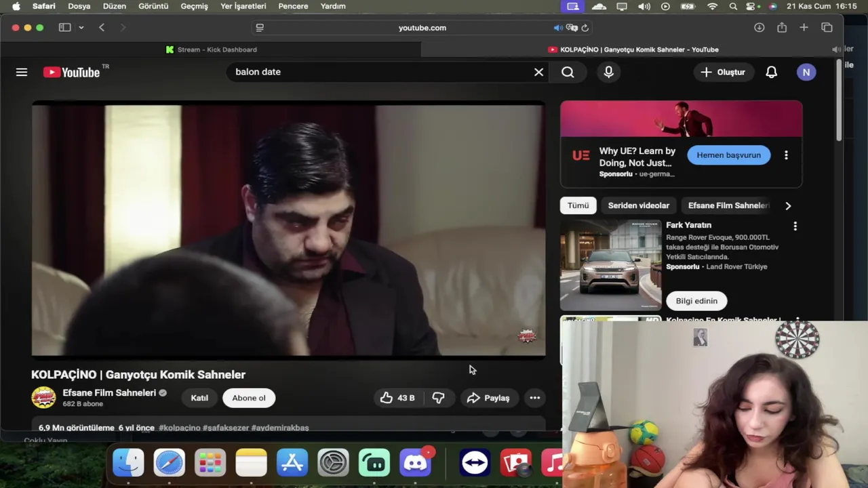Open the Görüntü menu
This screenshot has height=488, width=868.
point(153,6)
